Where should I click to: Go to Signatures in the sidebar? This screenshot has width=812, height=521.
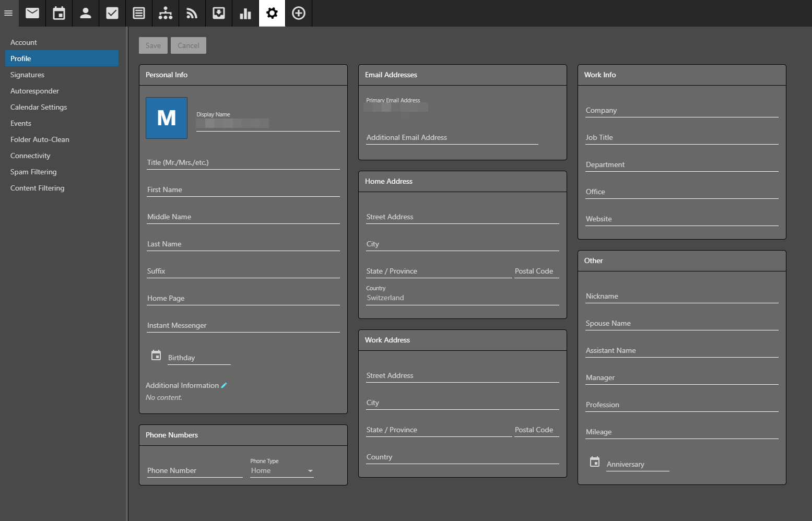pyautogui.click(x=27, y=75)
